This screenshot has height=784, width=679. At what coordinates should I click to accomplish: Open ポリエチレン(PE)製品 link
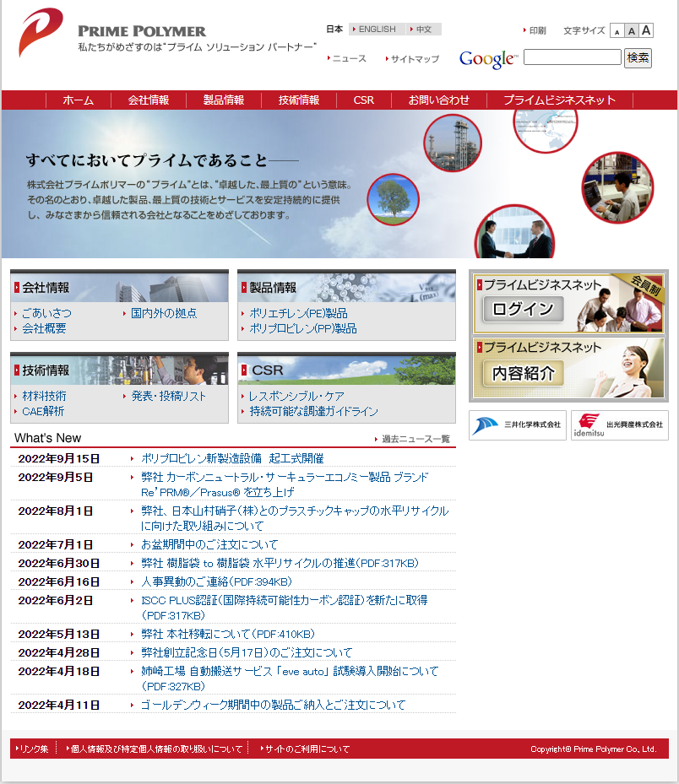[298, 313]
